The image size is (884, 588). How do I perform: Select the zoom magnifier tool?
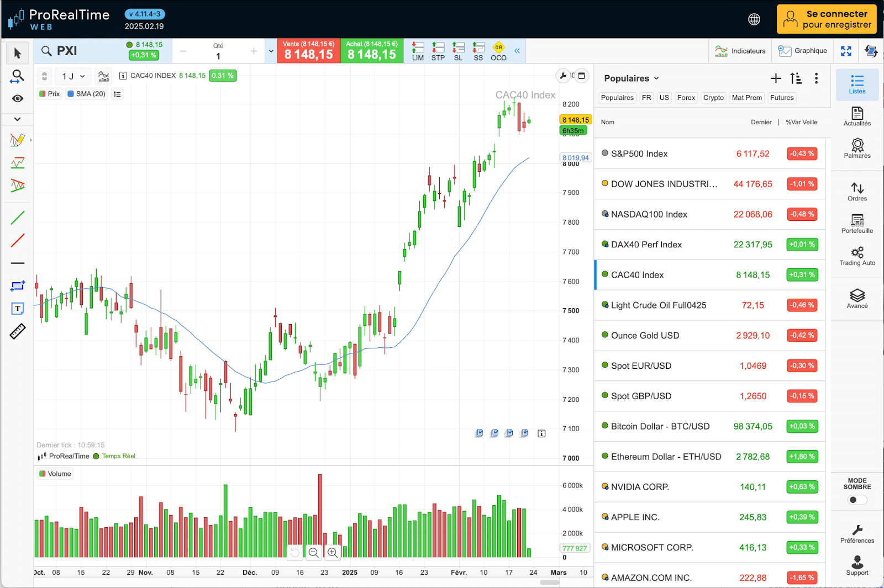coord(18,76)
